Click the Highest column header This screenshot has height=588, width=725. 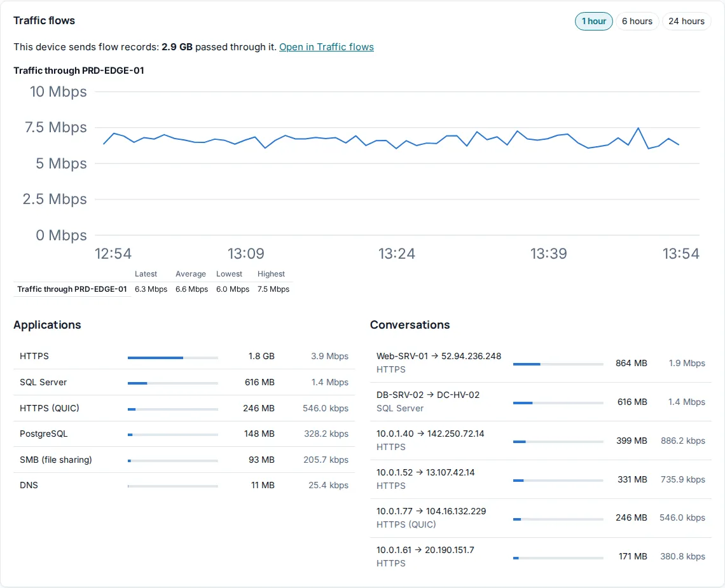pos(271,274)
